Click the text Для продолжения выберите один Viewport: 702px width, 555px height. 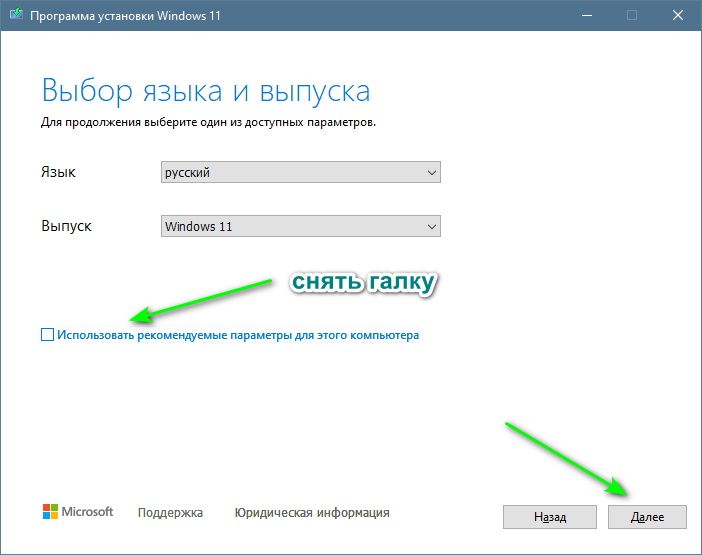(x=135, y=122)
